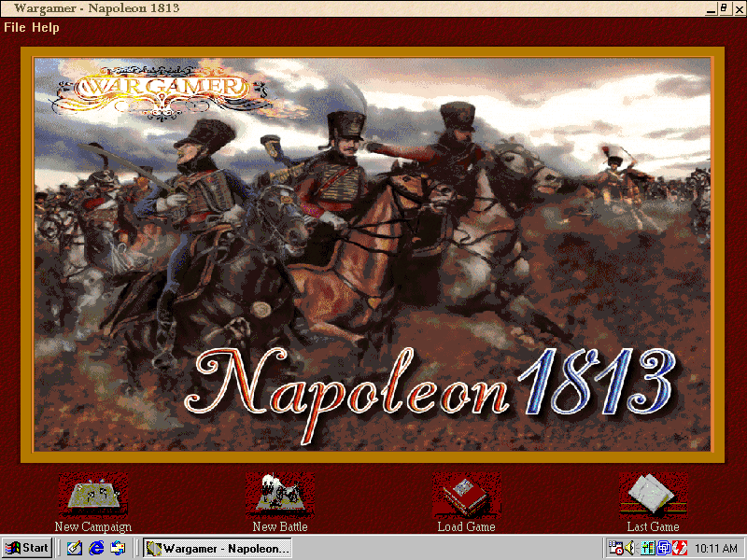Click the Napoleon 1813 splash artwork
Screen dimensions: 747x560
tap(373, 255)
